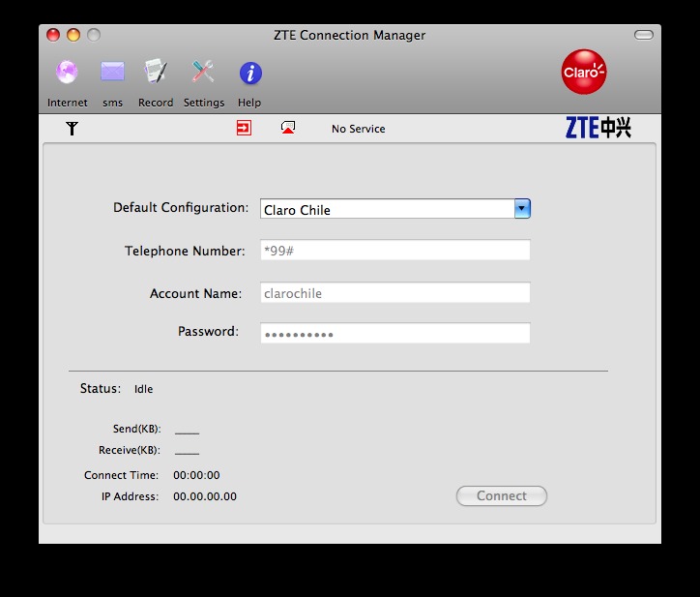700x597 pixels.
Task: Click the signal antenna status icon
Action: [x=72, y=129]
